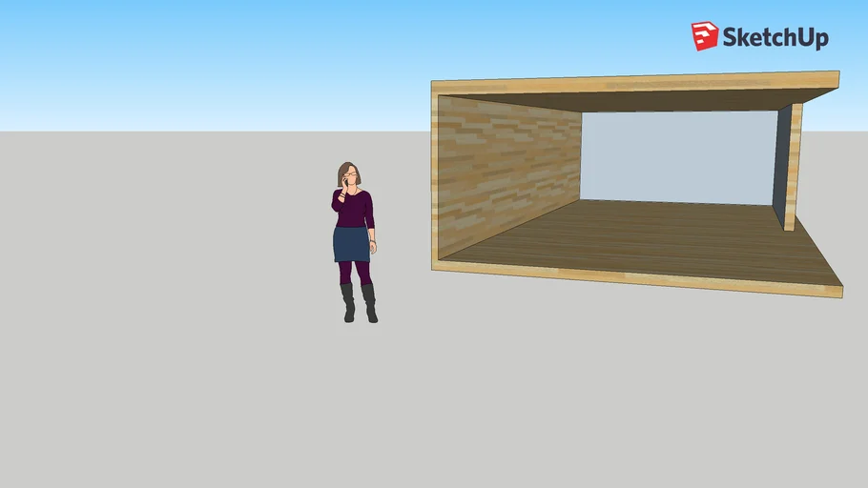Click the red SketchUp logo icon
The height and width of the screenshot is (488, 868).
[705, 36]
